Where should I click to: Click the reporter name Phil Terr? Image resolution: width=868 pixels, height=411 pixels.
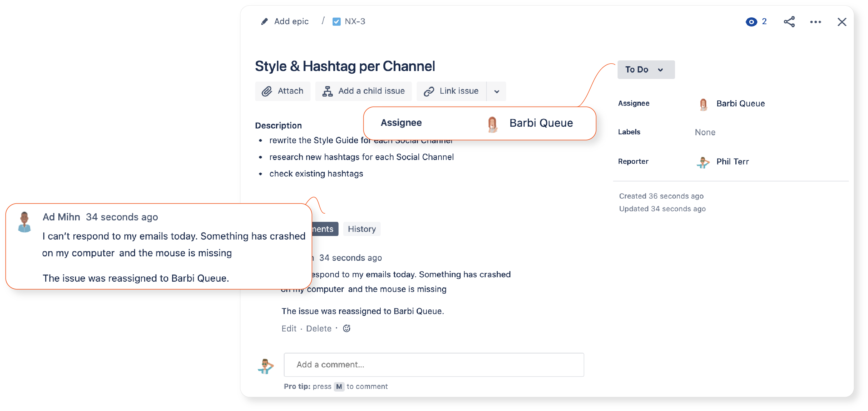pos(732,161)
